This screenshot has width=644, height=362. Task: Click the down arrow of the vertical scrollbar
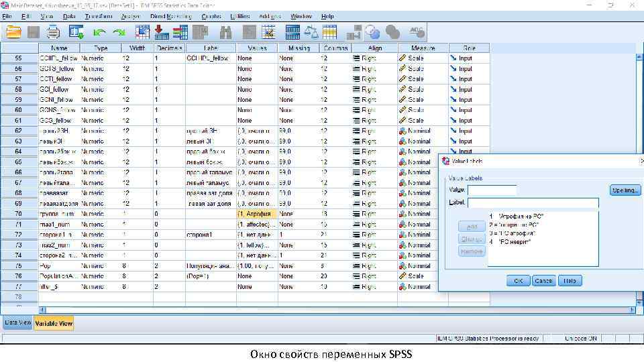[639, 303]
